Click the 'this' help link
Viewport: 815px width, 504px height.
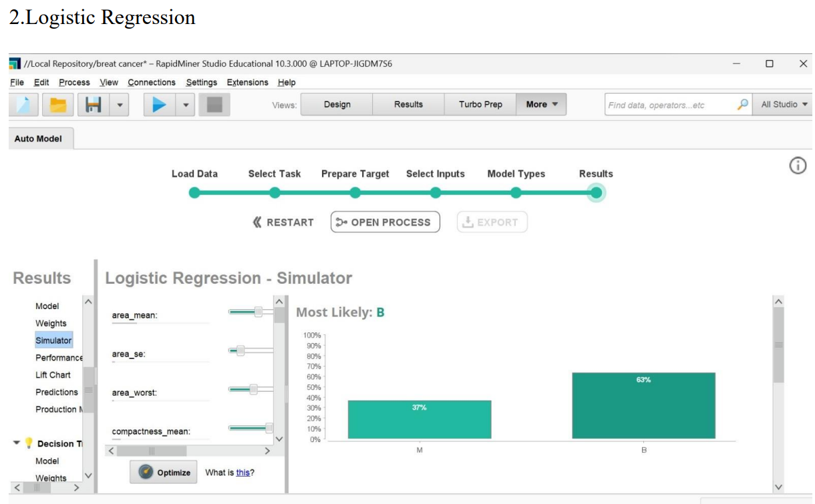coord(242,473)
